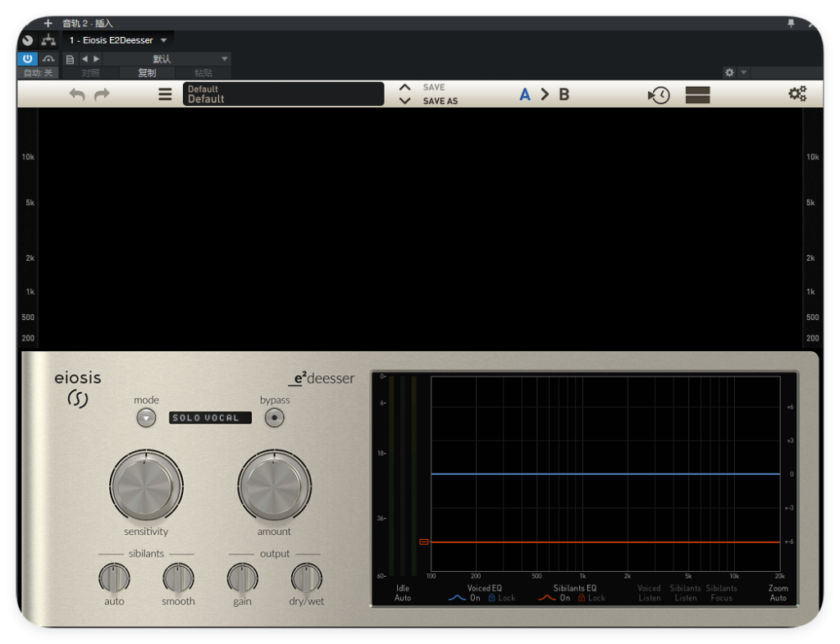Click the eiosis logo symbol
Image resolution: width=840 pixels, height=644 pixels.
[x=78, y=400]
